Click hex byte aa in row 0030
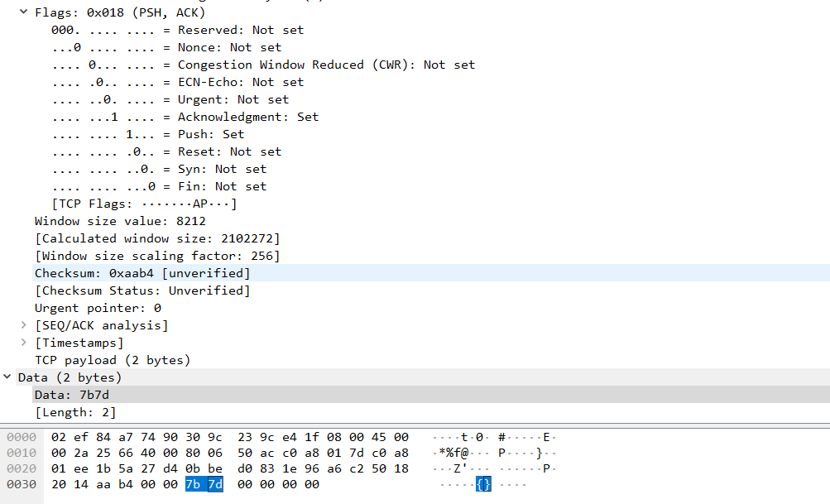 coord(103,484)
